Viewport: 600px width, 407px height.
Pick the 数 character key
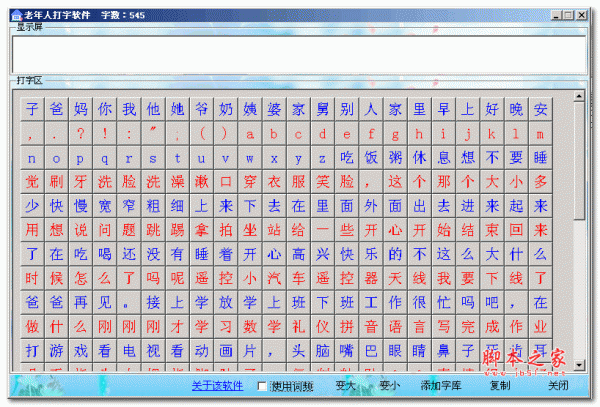(250, 326)
